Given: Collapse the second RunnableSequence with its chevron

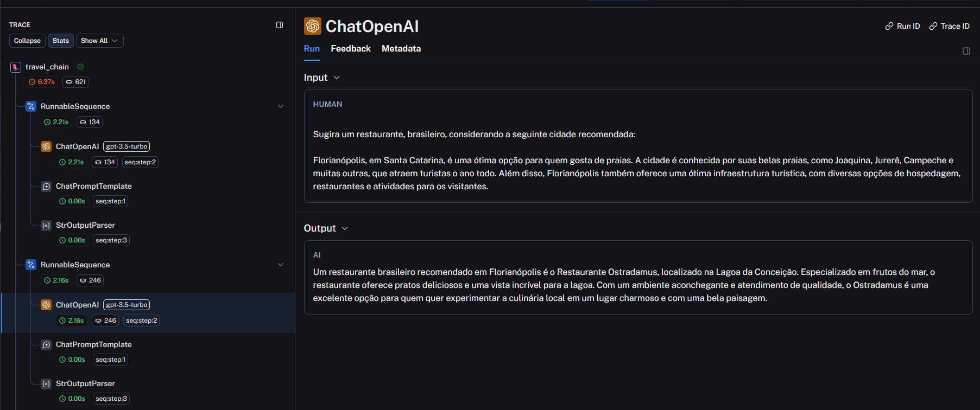Looking at the screenshot, I should [281, 265].
